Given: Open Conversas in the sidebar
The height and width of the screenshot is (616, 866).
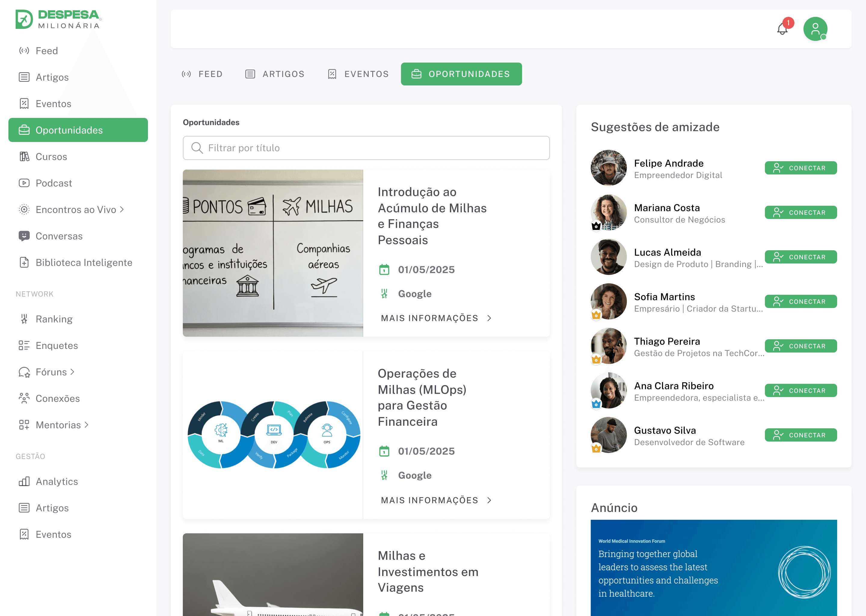Looking at the screenshot, I should (x=78, y=236).
